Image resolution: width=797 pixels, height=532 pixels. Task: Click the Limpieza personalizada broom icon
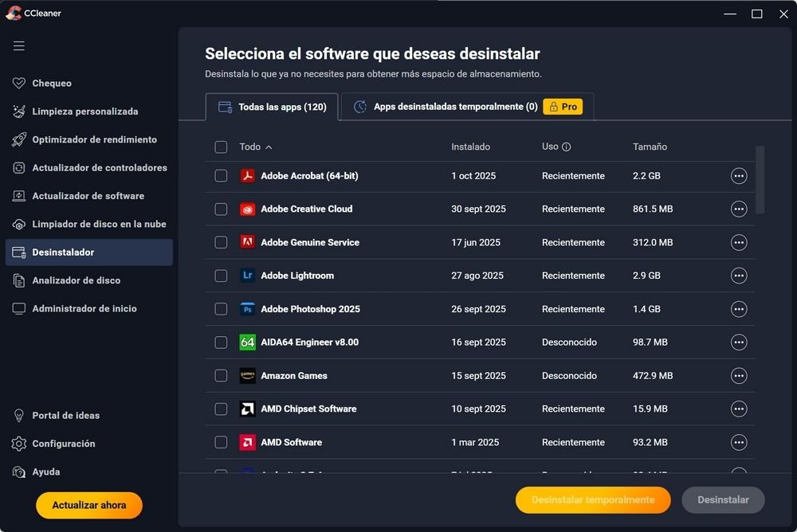coord(19,111)
